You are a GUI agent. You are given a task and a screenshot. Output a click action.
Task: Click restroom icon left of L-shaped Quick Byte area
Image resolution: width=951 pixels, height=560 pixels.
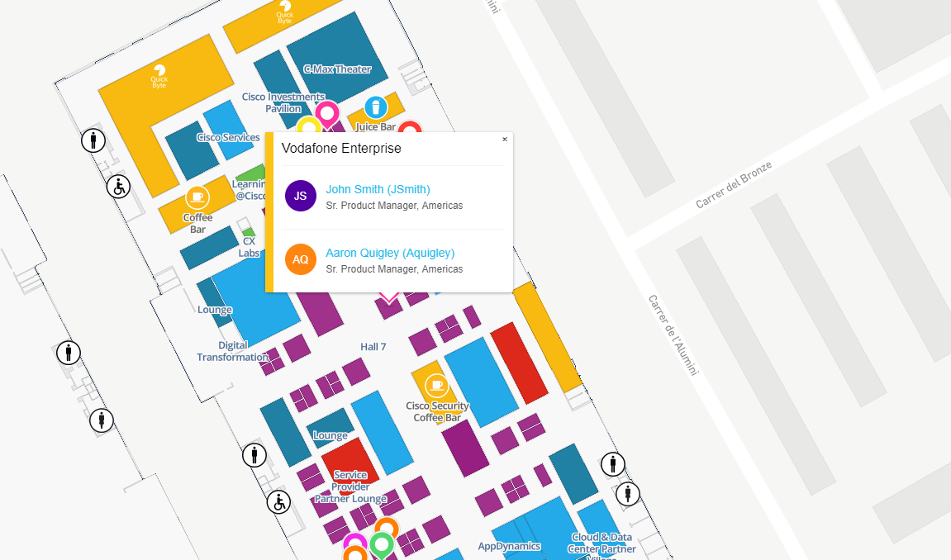(x=93, y=140)
